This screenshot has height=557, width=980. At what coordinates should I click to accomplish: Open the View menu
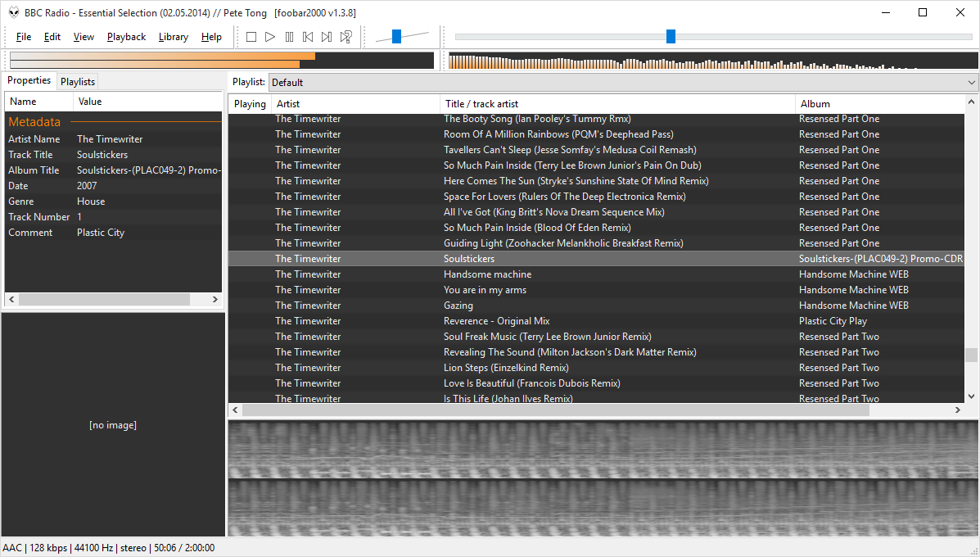point(84,37)
